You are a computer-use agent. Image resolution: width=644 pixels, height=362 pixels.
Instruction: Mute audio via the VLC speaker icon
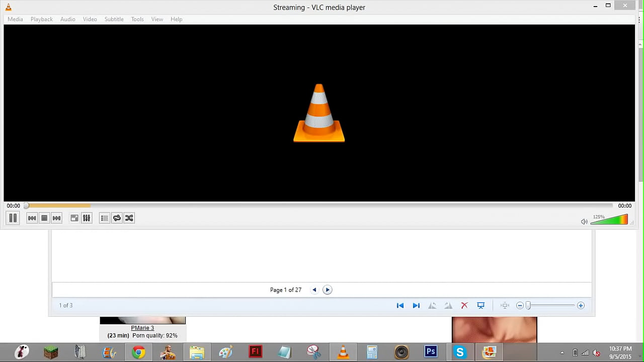(x=584, y=222)
